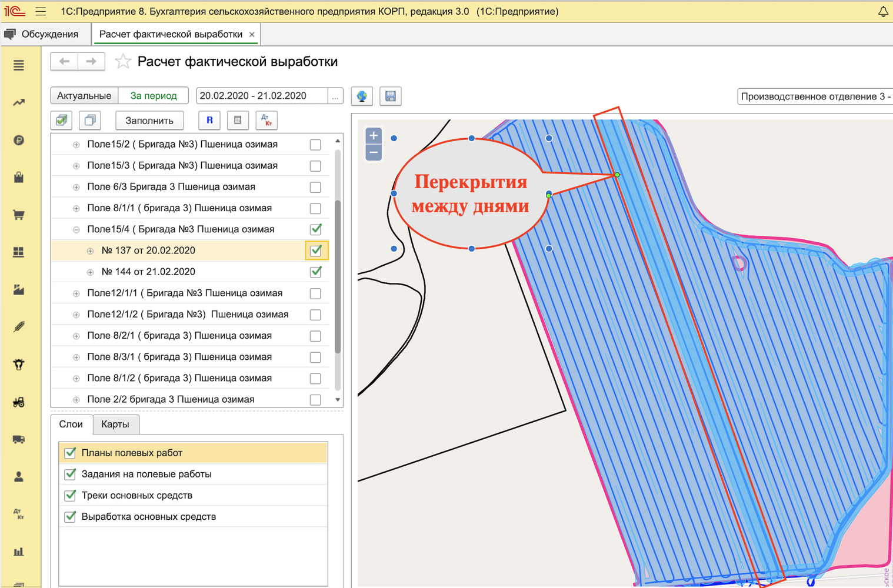This screenshot has width=893, height=588.
Task: Open the bar chart reports sidebar section
Action: pyautogui.click(x=19, y=552)
